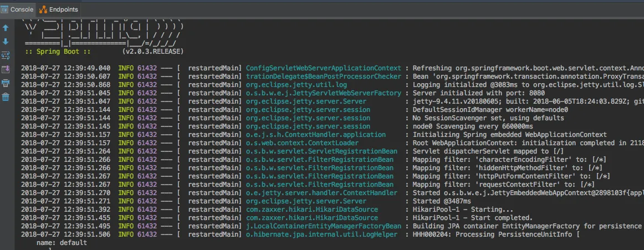Click the 'hiddenHttpMethodFilter' mapping message
644x250 pixels.
pyautogui.click(x=508, y=168)
